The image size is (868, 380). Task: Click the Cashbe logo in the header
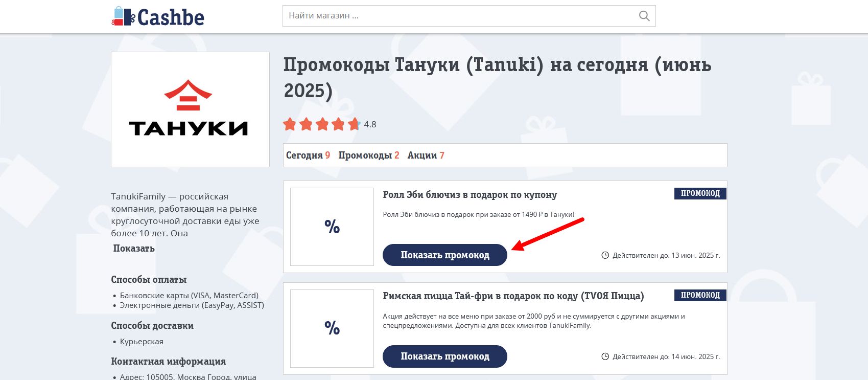coord(158,17)
